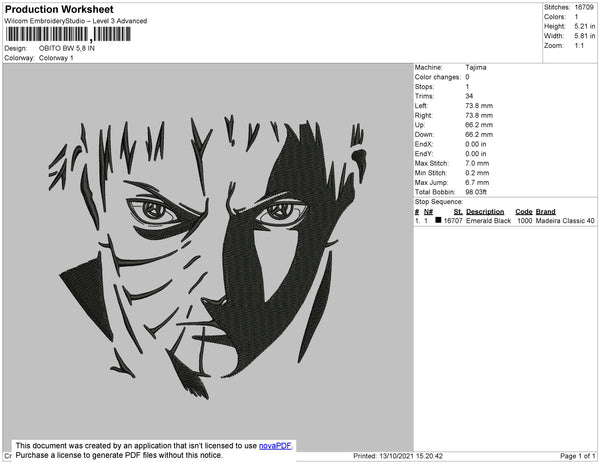The height and width of the screenshot is (464, 600).
Task: Select 'Wilcom EmbroideryStudio – Level 3 Advanced' text
Action: point(76,21)
